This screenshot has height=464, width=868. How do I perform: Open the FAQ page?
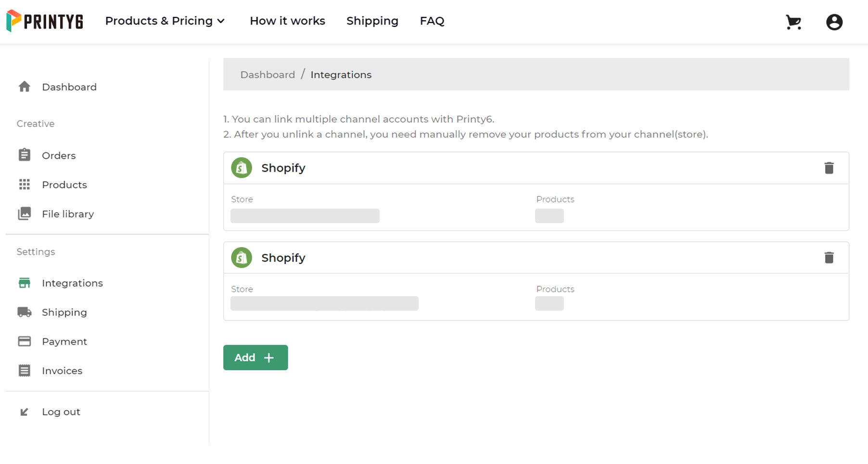(432, 21)
